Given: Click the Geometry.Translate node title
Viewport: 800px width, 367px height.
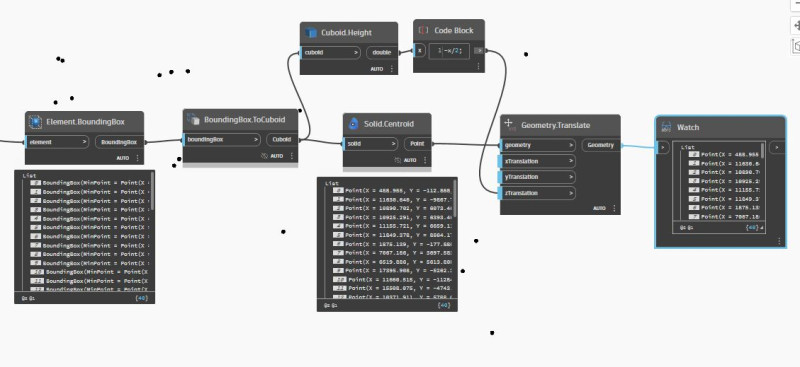Looking at the screenshot, I should (556, 125).
